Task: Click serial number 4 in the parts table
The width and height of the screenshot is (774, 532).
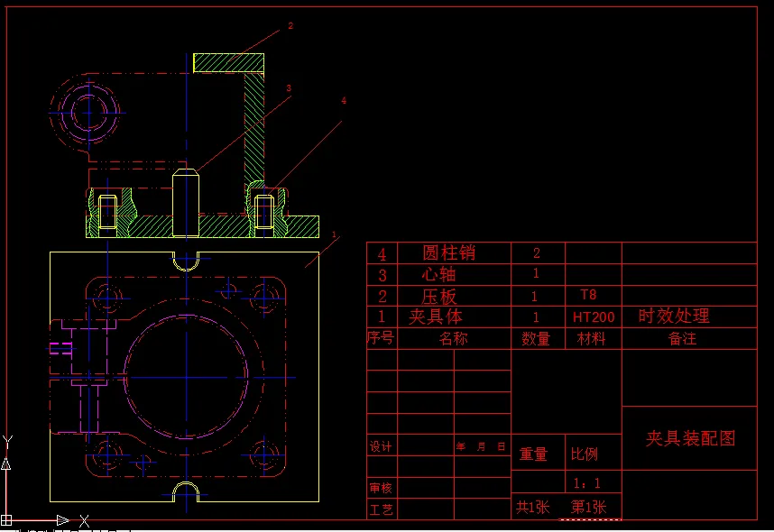Action: click(382, 254)
